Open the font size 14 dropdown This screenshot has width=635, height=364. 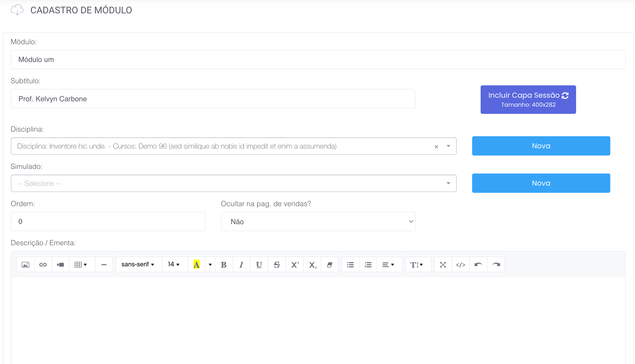[x=174, y=265]
